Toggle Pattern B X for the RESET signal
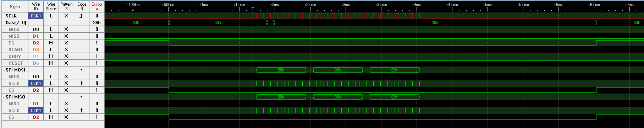This screenshot has height=128, width=644. point(66,63)
